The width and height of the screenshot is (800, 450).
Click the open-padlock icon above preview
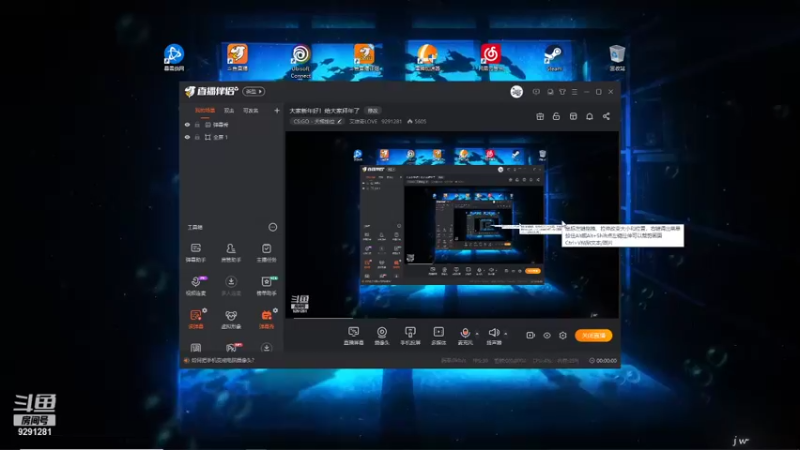point(556,116)
